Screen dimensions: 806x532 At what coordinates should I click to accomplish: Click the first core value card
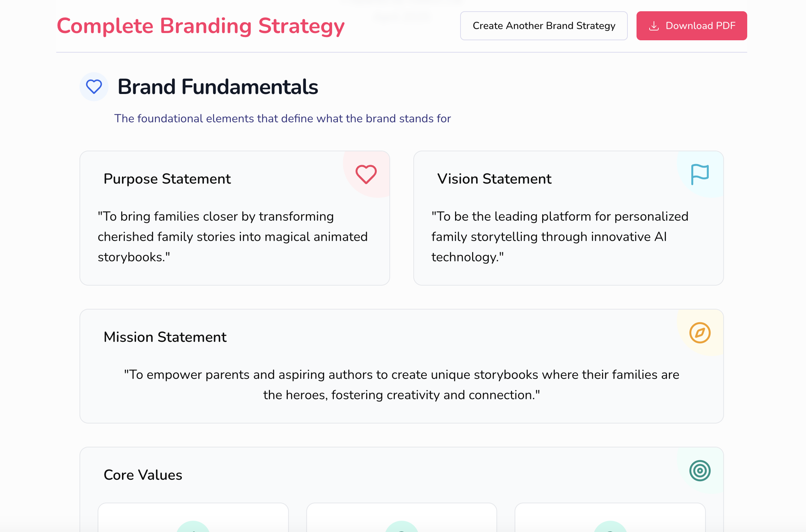193,517
